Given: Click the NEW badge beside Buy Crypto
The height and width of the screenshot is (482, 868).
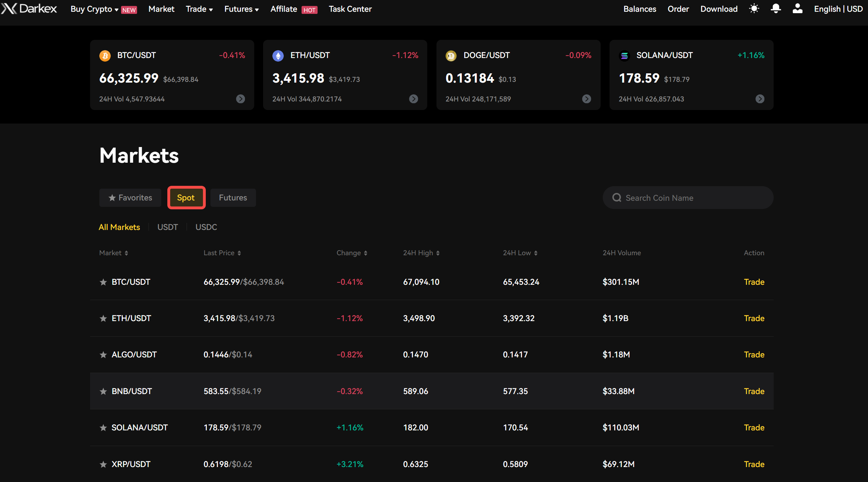Looking at the screenshot, I should pyautogui.click(x=129, y=10).
